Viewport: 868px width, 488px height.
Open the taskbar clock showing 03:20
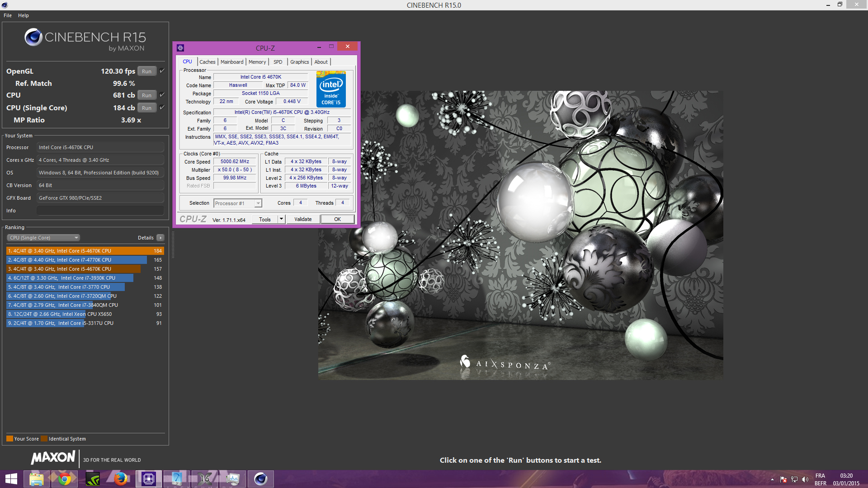tap(846, 479)
